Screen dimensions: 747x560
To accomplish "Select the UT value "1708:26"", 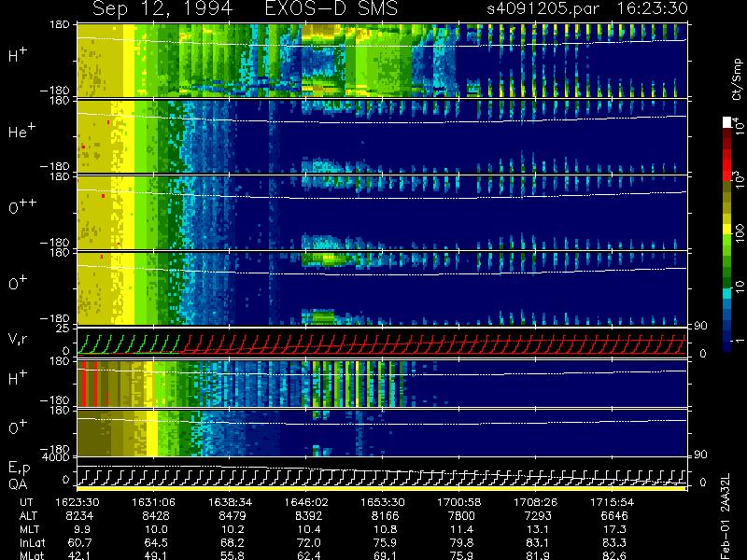I will 535,502.
